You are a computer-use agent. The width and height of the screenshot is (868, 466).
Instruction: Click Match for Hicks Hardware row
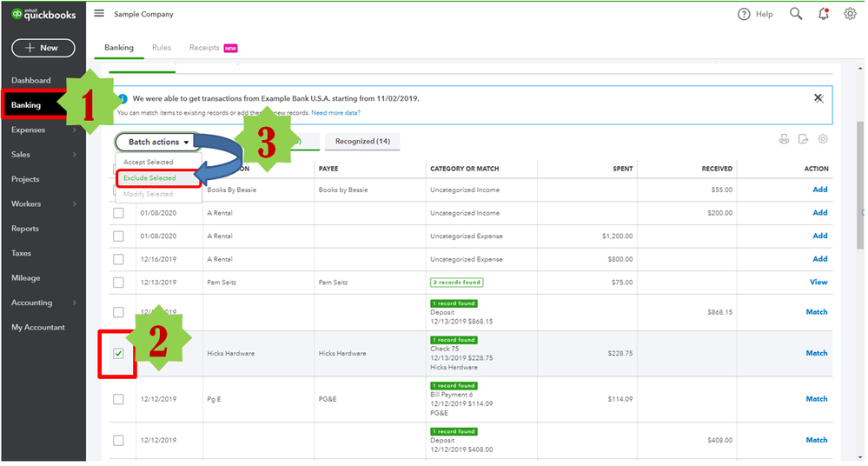[x=817, y=353]
